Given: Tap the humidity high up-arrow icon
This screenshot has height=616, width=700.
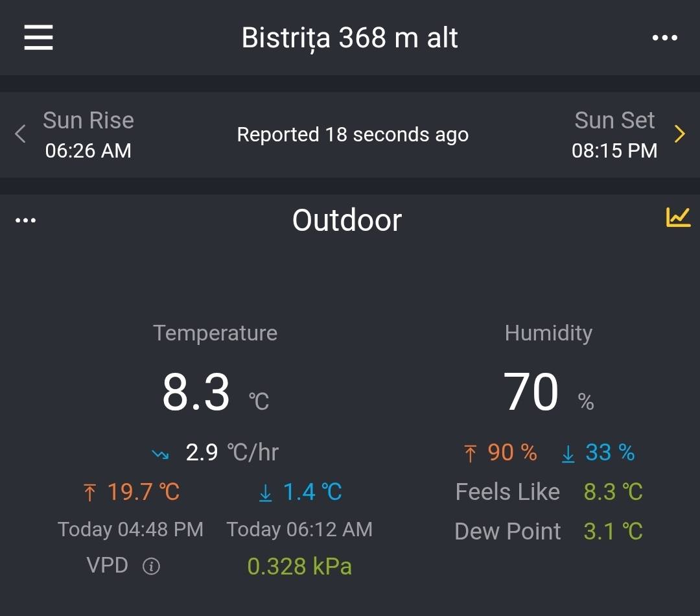Looking at the screenshot, I should point(471,453).
